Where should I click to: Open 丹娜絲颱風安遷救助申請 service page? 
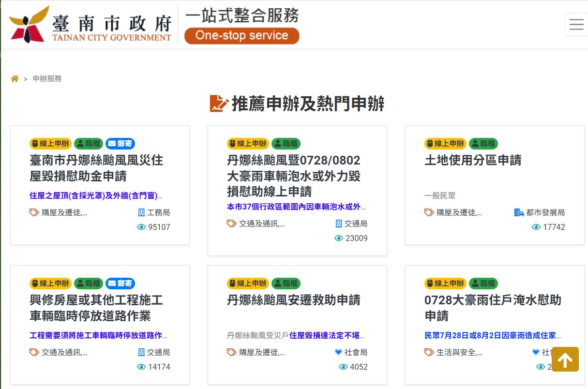[x=294, y=300]
